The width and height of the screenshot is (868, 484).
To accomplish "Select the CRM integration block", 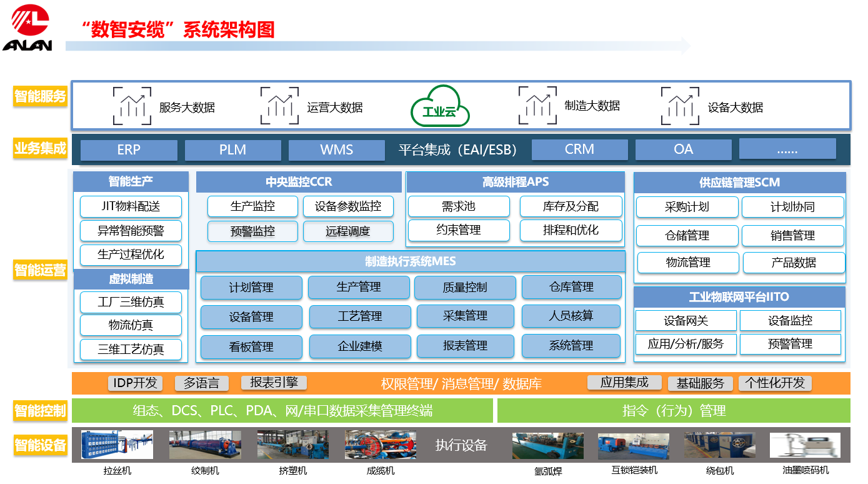I will pos(579,149).
